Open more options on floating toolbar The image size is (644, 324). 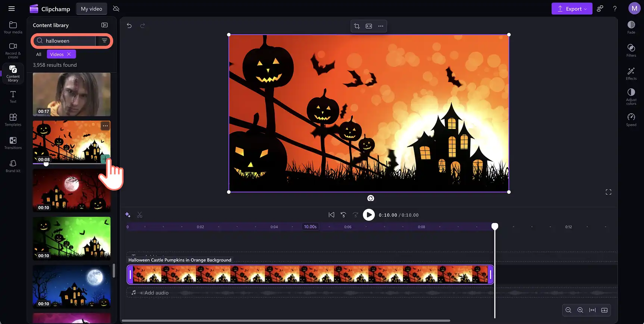pos(381,26)
